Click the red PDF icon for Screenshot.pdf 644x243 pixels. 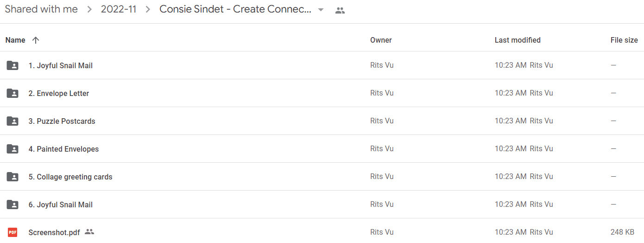click(13, 232)
